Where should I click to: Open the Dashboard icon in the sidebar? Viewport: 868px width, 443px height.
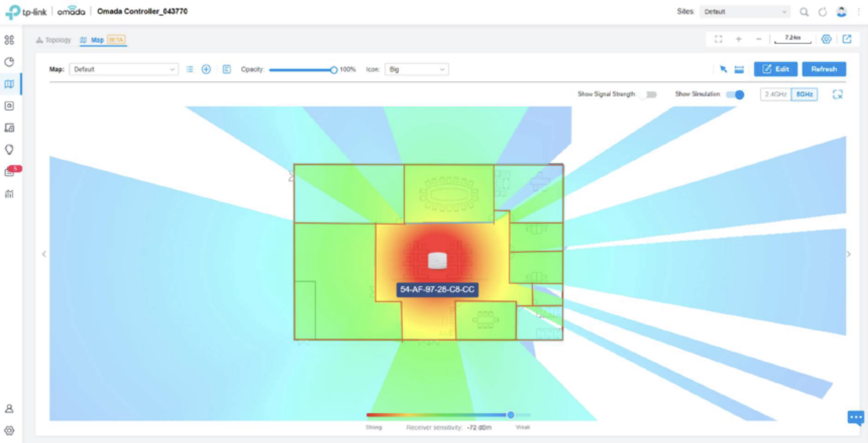9,40
